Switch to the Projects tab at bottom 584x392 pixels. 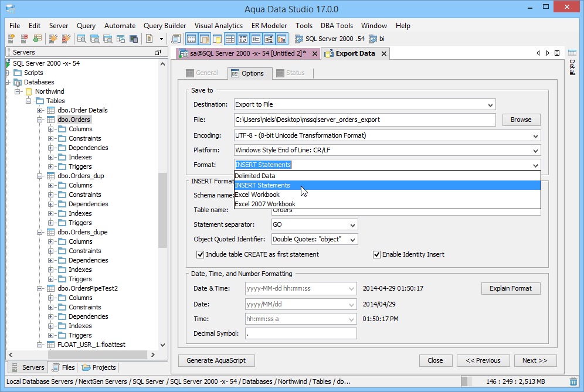click(x=99, y=367)
